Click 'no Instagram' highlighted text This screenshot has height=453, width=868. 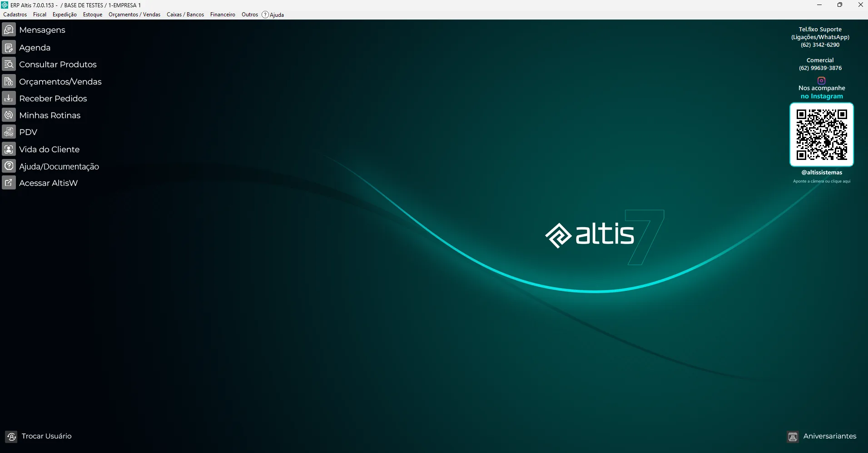[x=822, y=96]
